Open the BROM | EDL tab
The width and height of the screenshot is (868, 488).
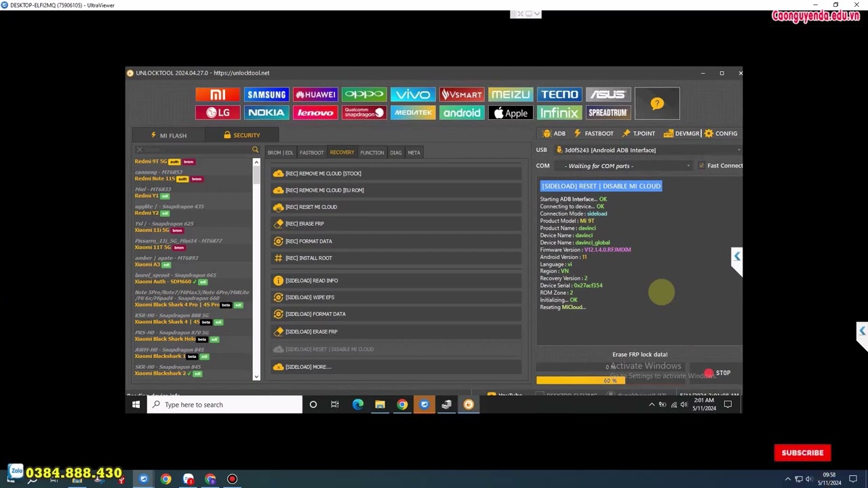280,152
